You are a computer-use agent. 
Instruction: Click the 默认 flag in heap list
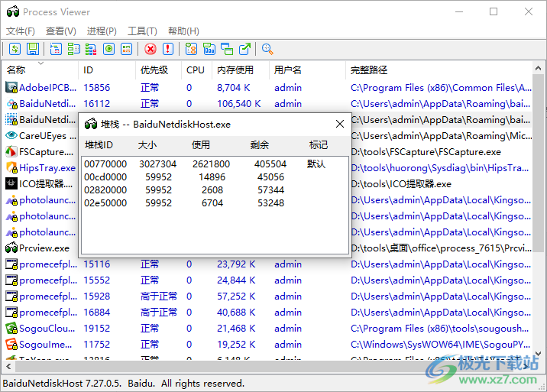click(x=316, y=164)
